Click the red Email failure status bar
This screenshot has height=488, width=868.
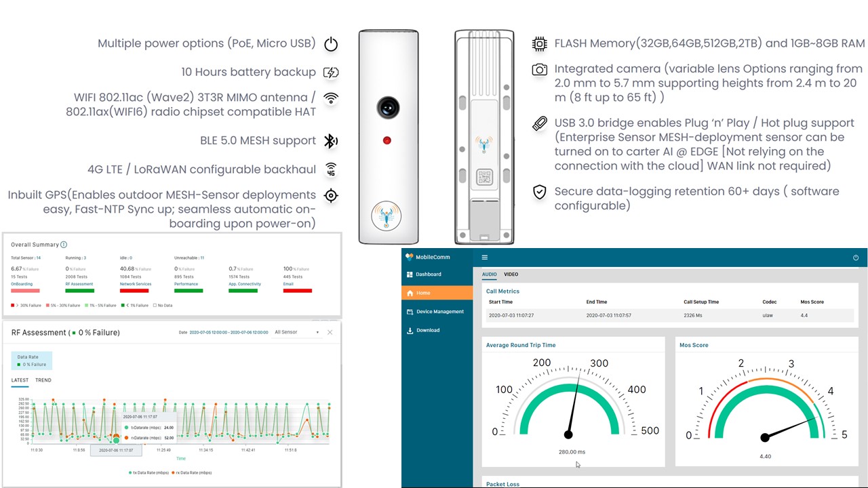297,291
